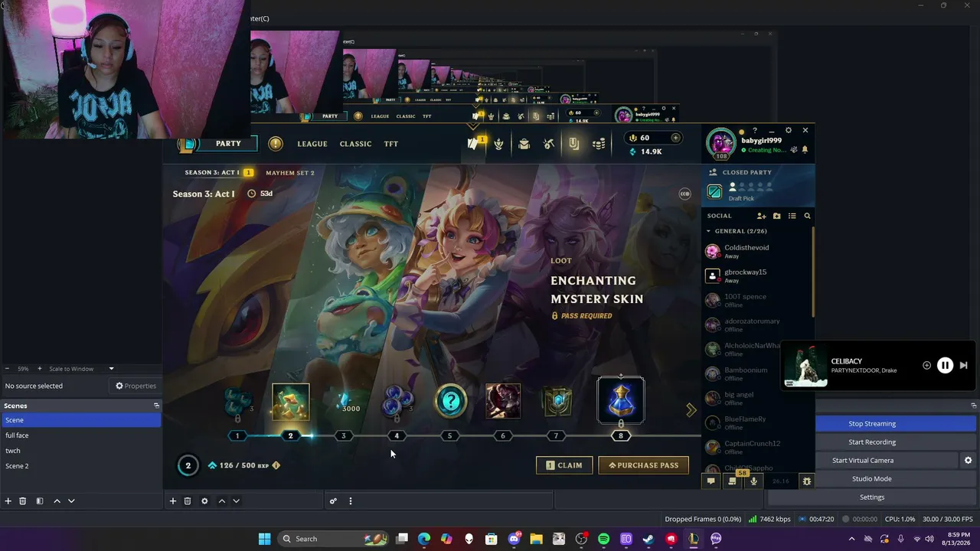Select the 'full face' scene

click(x=80, y=435)
